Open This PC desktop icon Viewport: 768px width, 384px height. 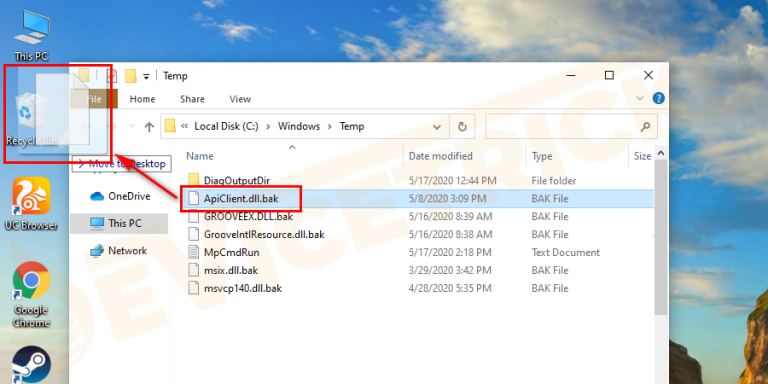pos(31,35)
